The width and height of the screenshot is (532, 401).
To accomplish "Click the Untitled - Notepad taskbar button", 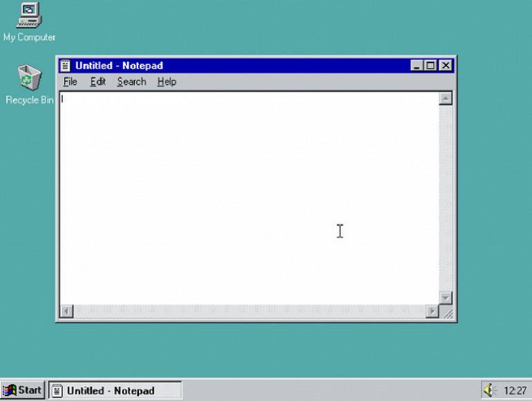I will point(115,391).
